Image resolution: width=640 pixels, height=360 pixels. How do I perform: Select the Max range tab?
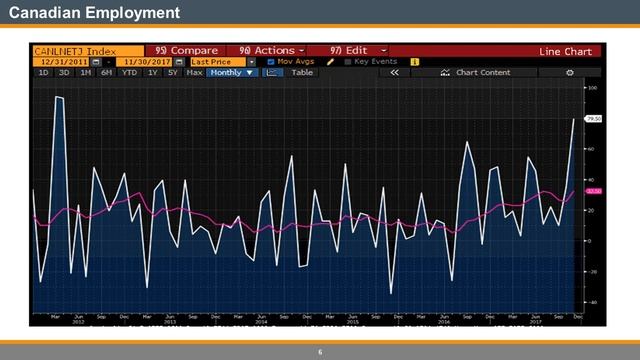click(194, 73)
